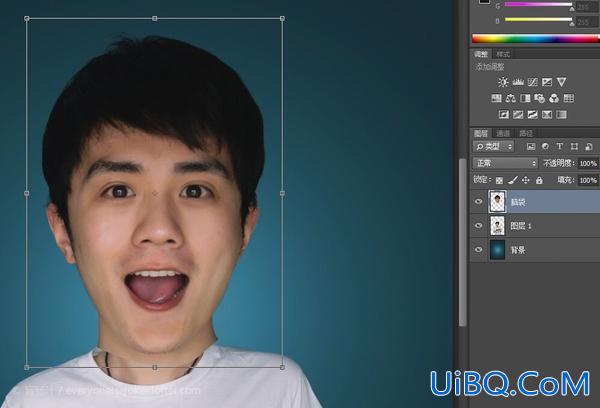The height and width of the screenshot is (408, 600).
Task: Lock image pixels (brush icon)
Action: point(513,180)
